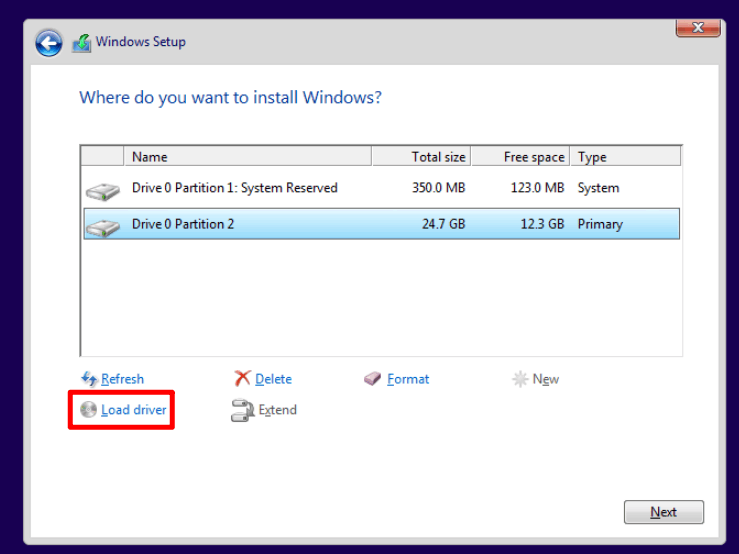Viewport: 739px width, 554px height.
Task: Select the Format link
Action: click(x=408, y=379)
